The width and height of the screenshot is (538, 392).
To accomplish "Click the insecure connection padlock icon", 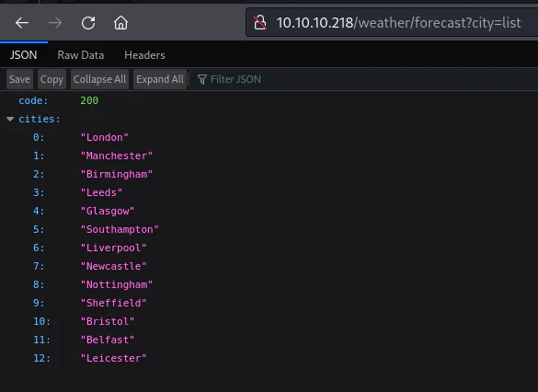I will pos(260,23).
